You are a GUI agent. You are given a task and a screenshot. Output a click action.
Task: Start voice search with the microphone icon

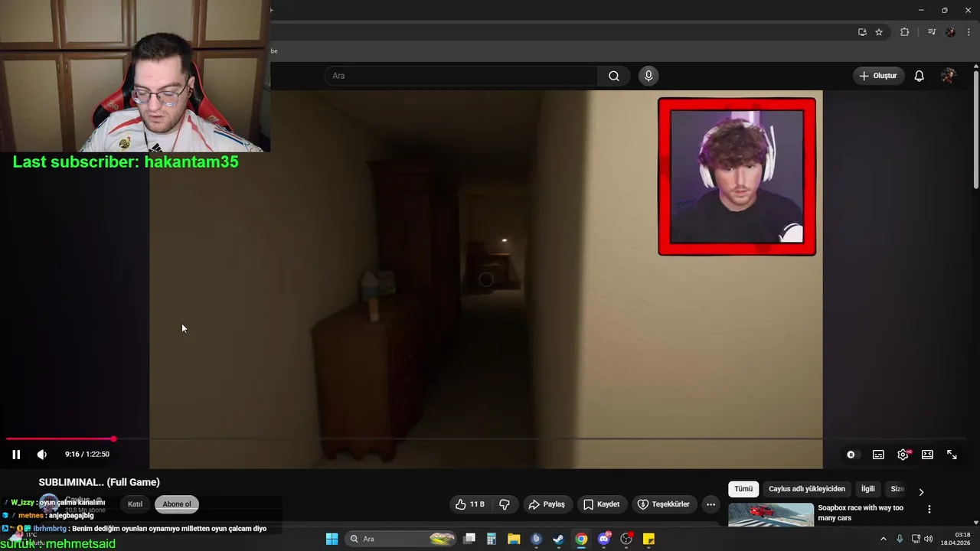pyautogui.click(x=648, y=76)
